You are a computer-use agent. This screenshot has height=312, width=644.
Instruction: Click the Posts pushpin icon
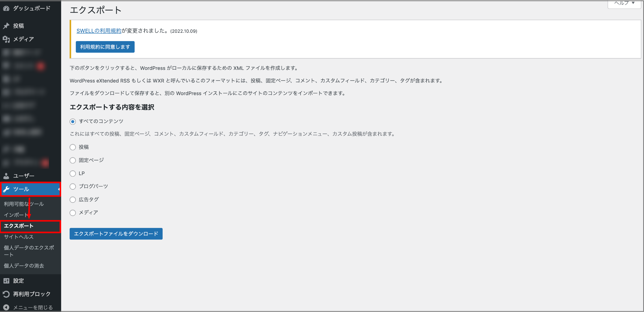[6, 26]
